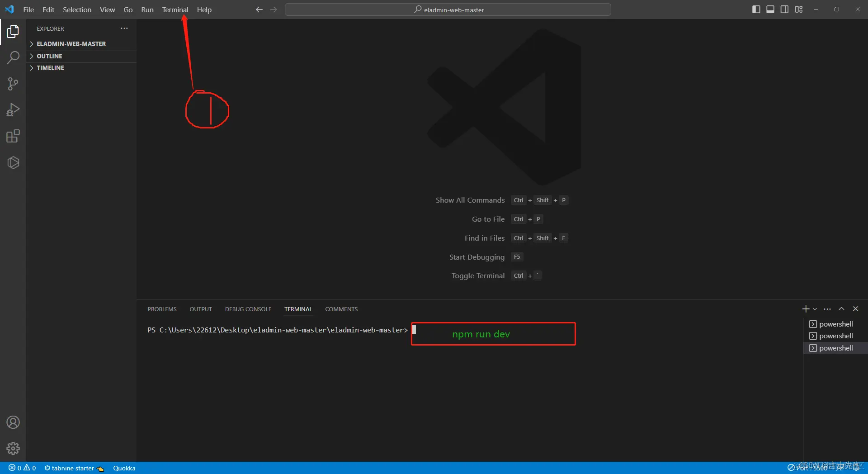Select the first powershell terminal
The image size is (868, 474).
pyautogui.click(x=835, y=324)
